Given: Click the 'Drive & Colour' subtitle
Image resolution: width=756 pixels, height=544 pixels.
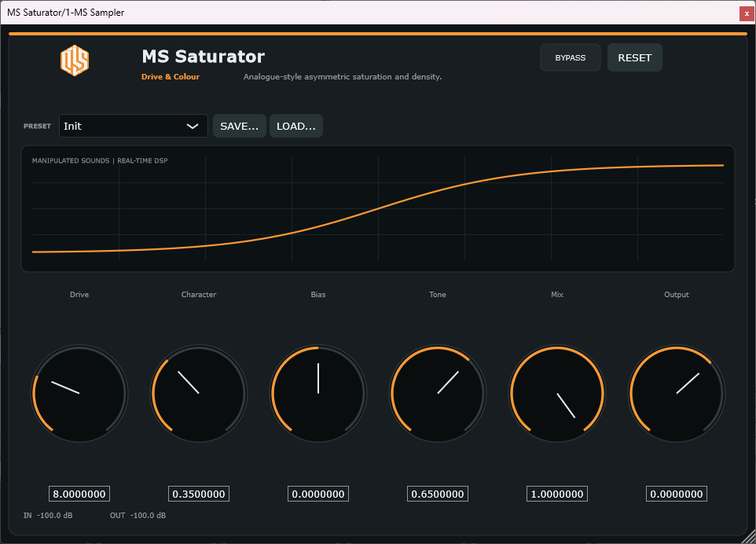Looking at the screenshot, I should click(171, 77).
